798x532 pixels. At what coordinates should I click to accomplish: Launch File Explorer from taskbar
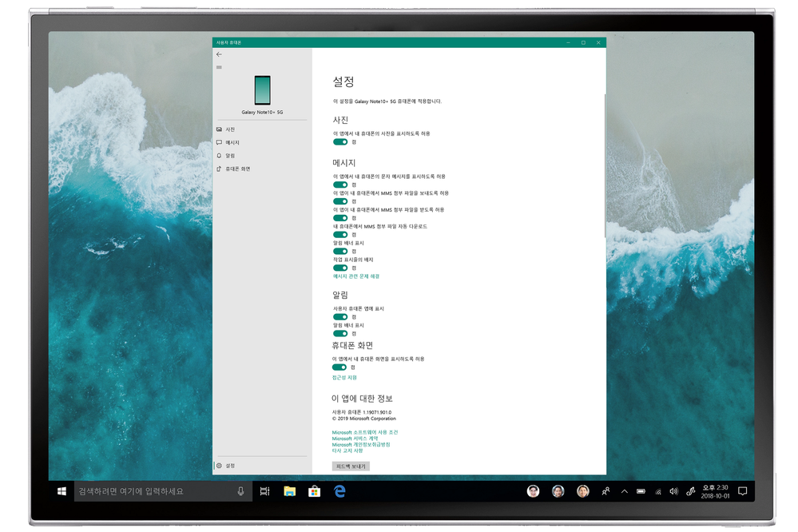coord(290,491)
